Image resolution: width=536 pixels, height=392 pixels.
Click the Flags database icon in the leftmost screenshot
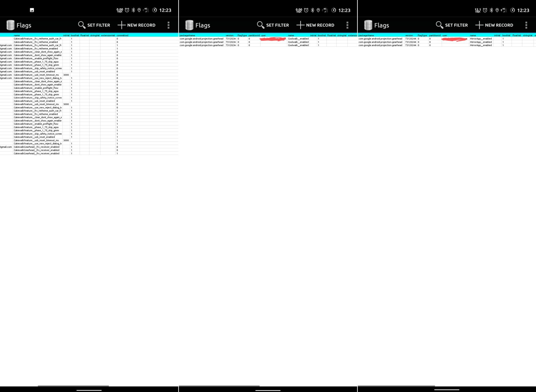pos(10,25)
